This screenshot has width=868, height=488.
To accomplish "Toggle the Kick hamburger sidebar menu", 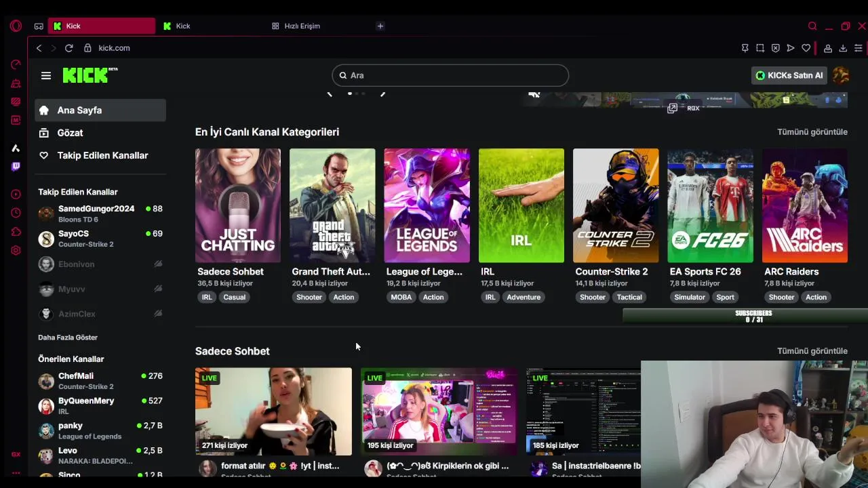I will 46,75.
